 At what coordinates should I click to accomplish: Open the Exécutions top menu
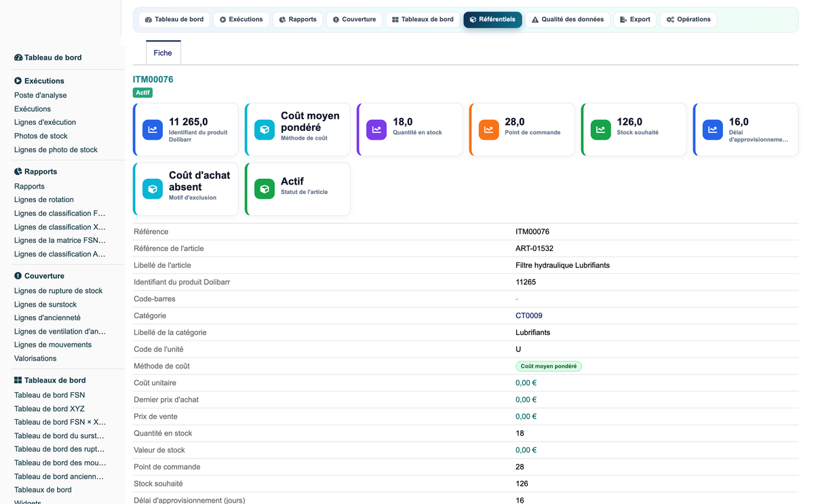click(241, 20)
